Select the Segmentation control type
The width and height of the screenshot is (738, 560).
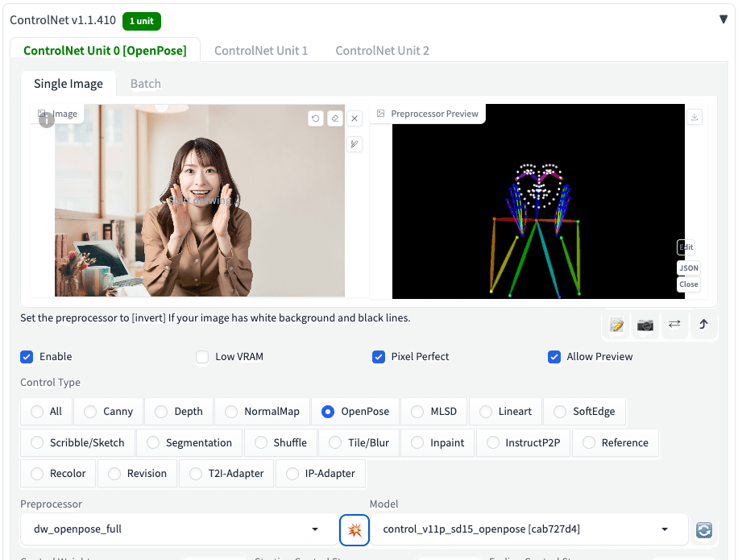point(189,443)
